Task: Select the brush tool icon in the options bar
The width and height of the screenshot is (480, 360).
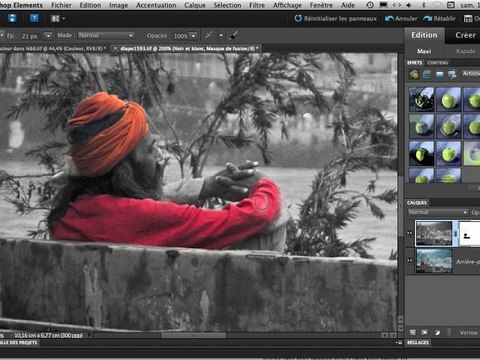Action: [234, 35]
